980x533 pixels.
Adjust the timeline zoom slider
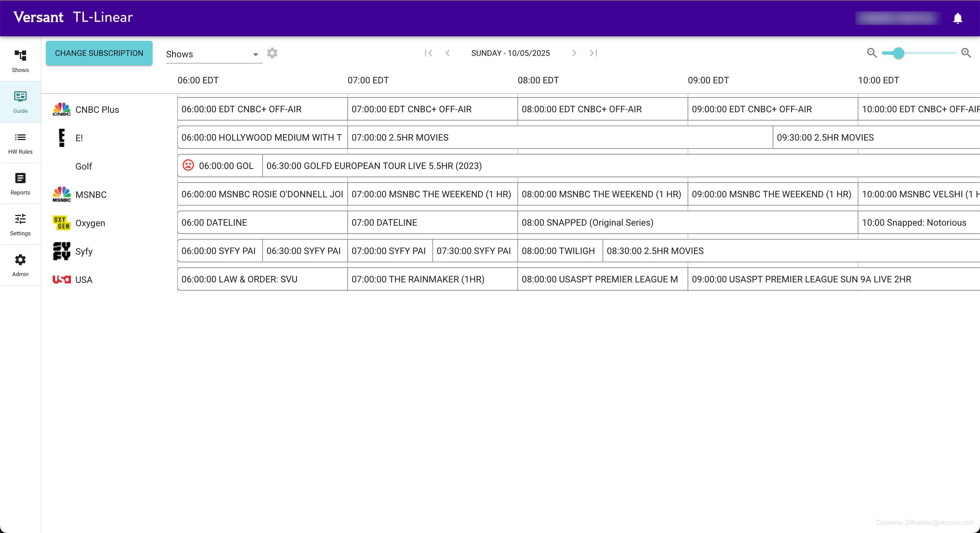coord(899,54)
